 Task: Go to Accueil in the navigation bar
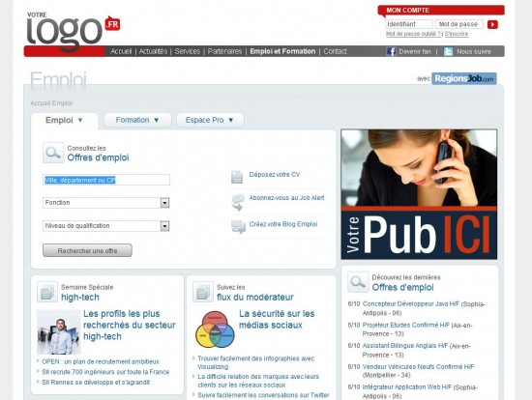[121, 51]
